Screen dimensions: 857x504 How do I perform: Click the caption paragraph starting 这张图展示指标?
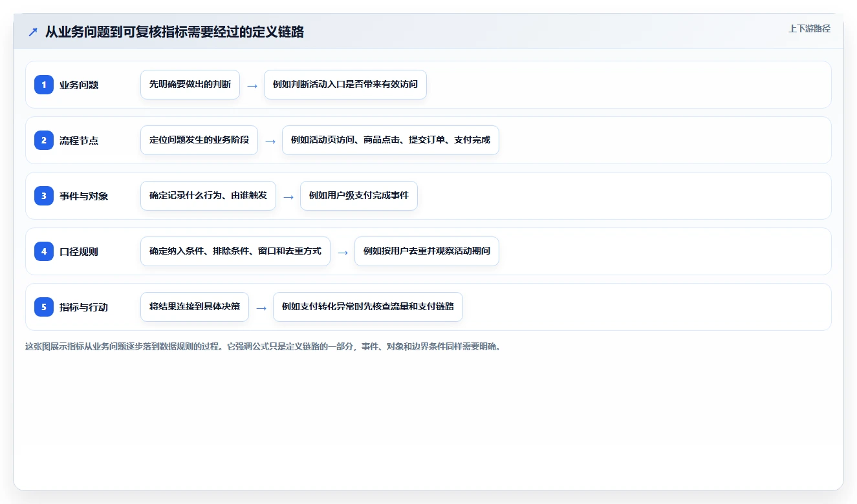263,346
